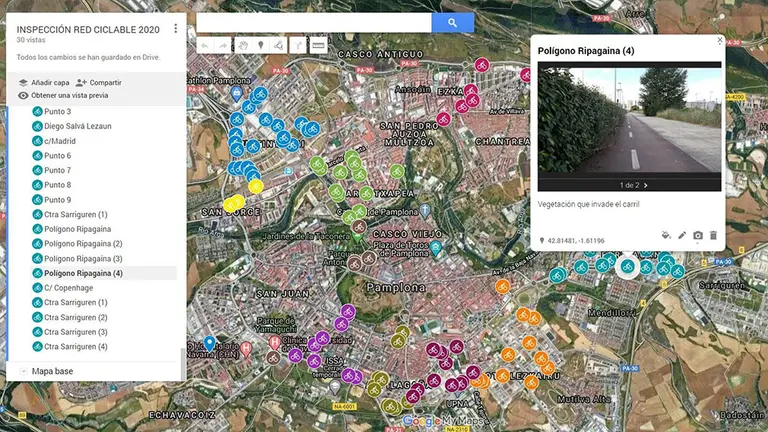Click the bike icon beside Punto 3
This screenshot has width=768, height=432.
point(37,112)
